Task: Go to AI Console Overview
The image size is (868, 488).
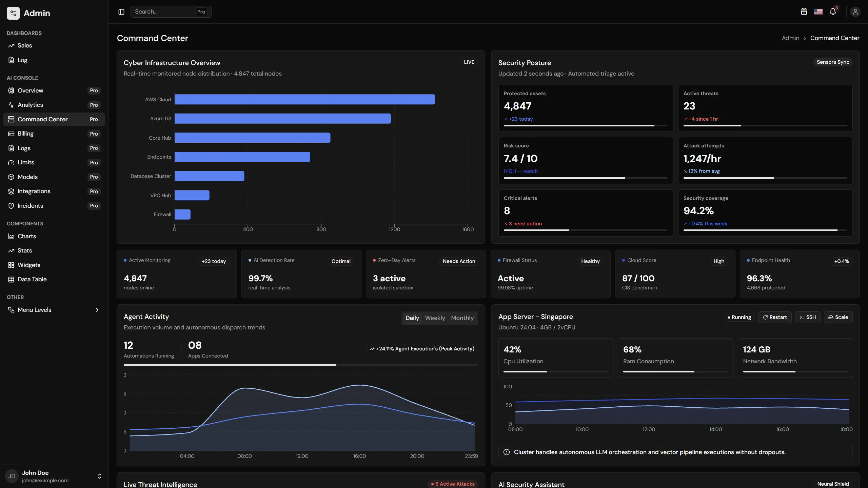Action: coord(54,90)
